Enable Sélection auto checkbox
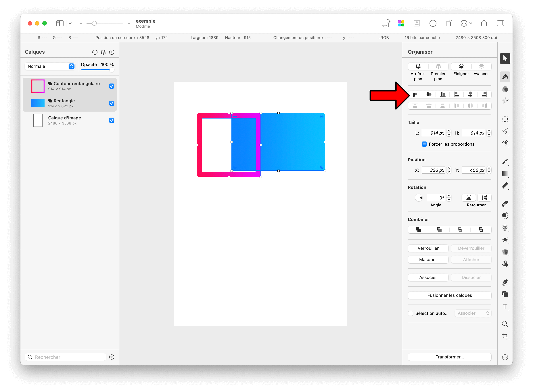533x392 pixels. (x=411, y=313)
